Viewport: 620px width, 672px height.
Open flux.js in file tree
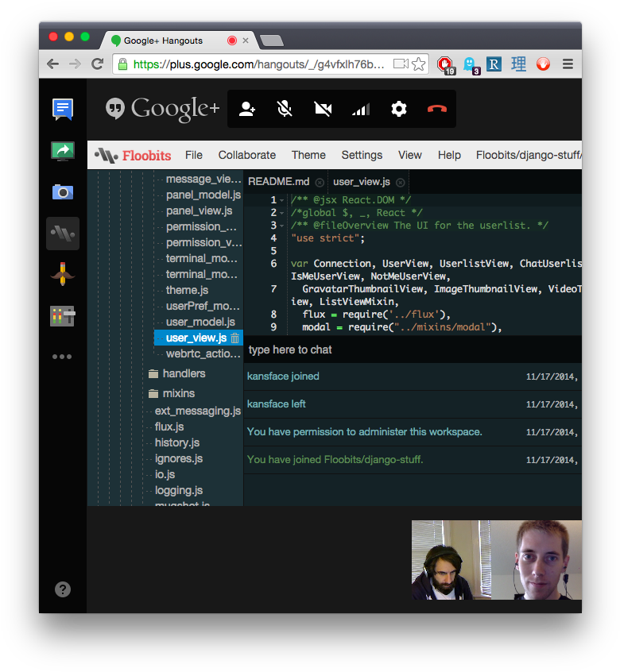169,427
